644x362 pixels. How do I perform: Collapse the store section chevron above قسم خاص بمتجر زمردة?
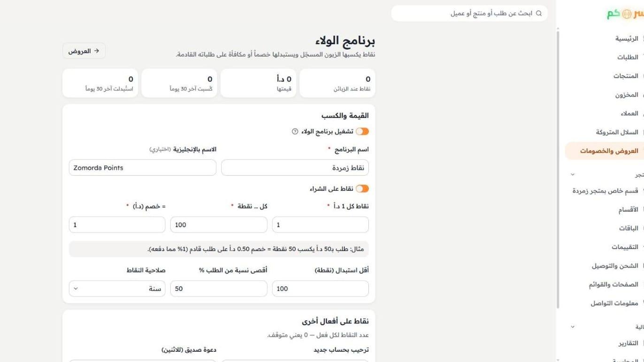573,174
